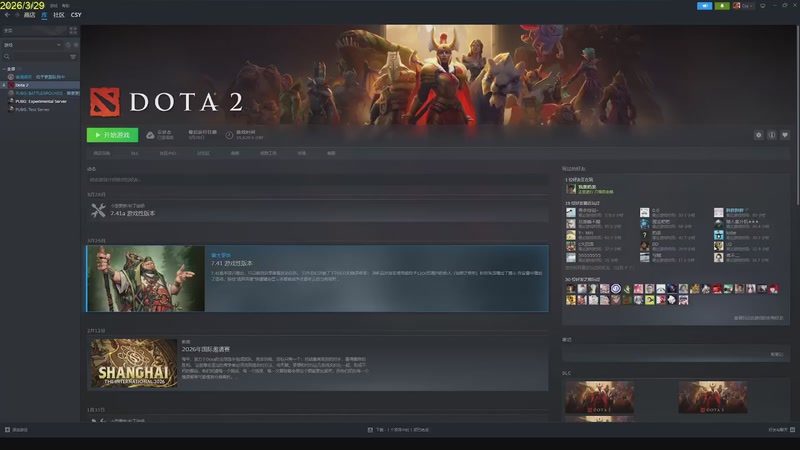This screenshot has height=450, width=800.
Task: Open the advanced filter icon beside search
Action: click(x=73, y=57)
